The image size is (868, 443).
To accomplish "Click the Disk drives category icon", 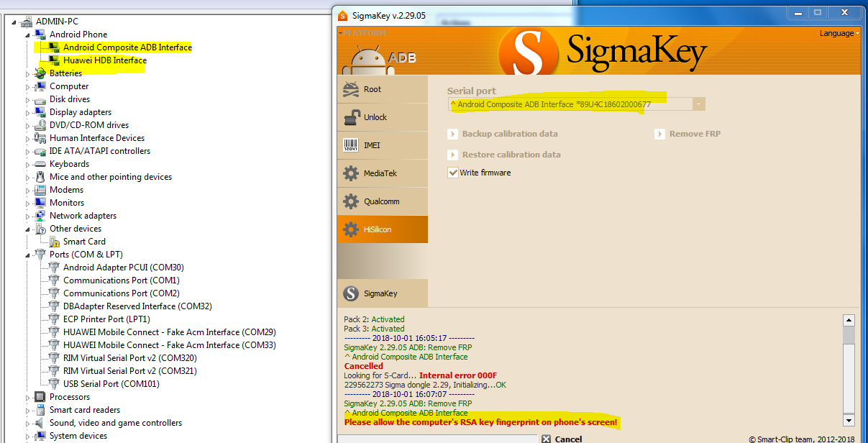I will point(41,99).
